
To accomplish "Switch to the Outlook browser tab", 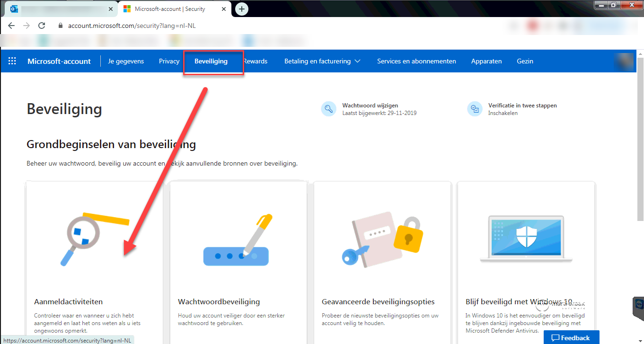I will point(61,9).
